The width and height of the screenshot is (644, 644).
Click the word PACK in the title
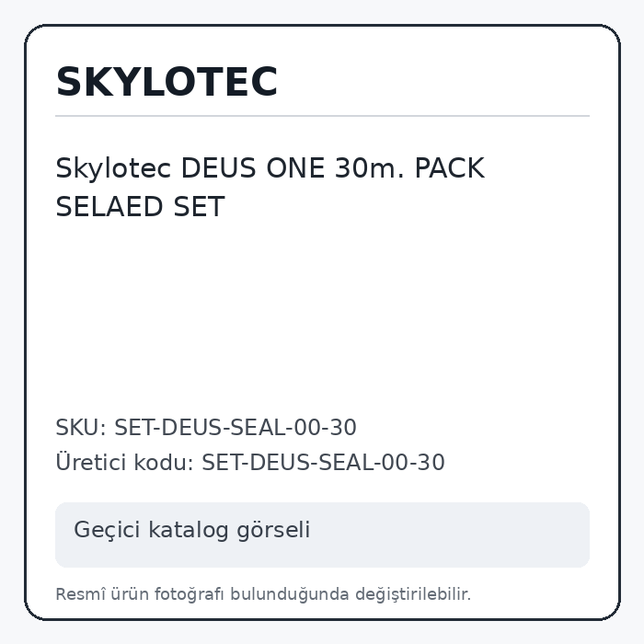(x=450, y=168)
